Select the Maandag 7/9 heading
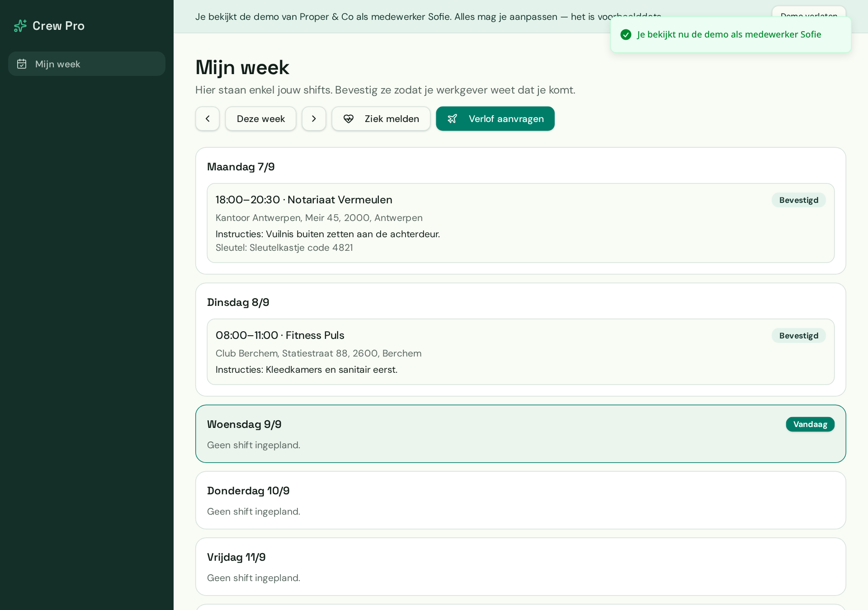The height and width of the screenshot is (610, 868). (241, 167)
